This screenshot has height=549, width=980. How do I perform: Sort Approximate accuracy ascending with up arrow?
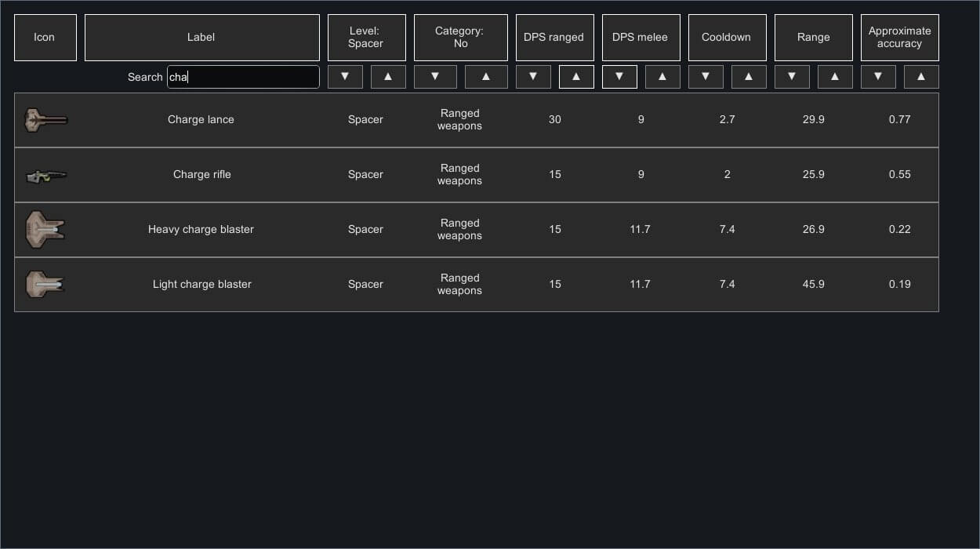(921, 77)
